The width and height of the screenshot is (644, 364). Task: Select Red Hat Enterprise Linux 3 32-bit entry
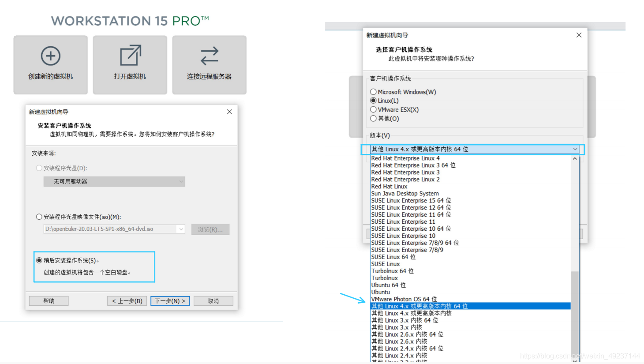(x=471, y=173)
